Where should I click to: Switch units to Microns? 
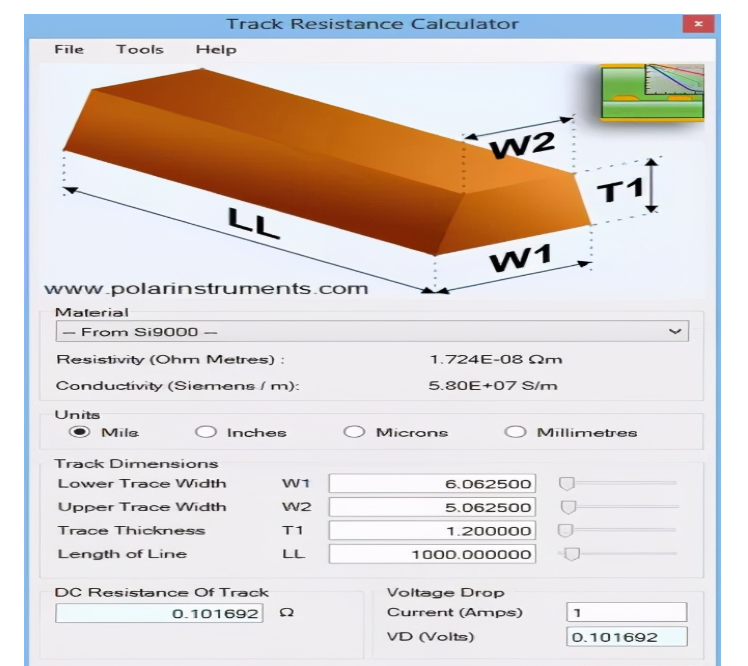point(353,433)
